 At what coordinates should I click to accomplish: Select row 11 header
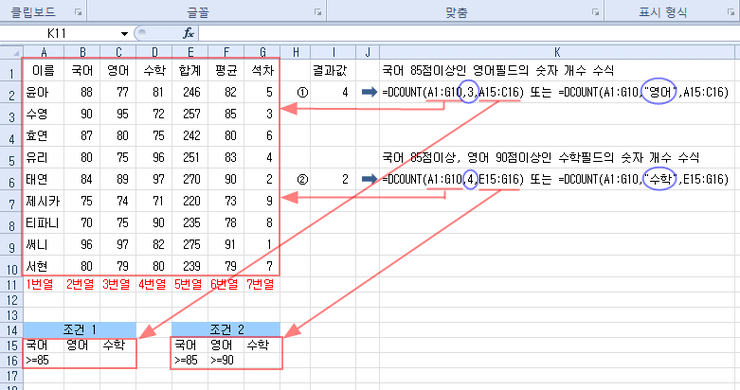12,285
